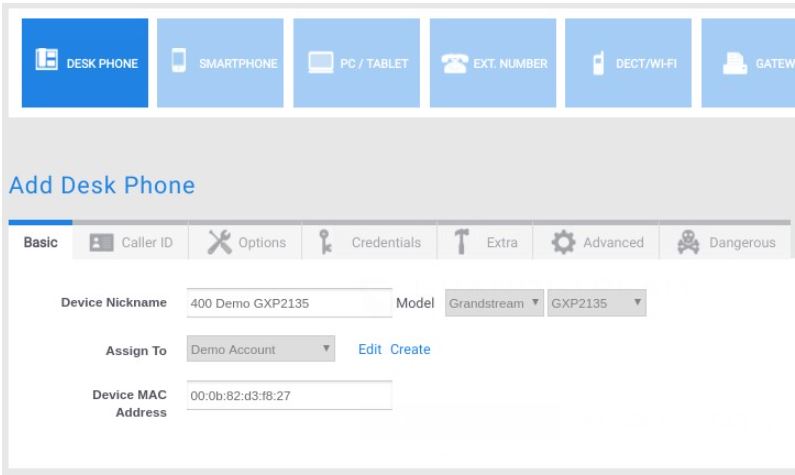795x475 pixels.
Task: Click the Dangerous skull icon
Action: click(x=685, y=242)
